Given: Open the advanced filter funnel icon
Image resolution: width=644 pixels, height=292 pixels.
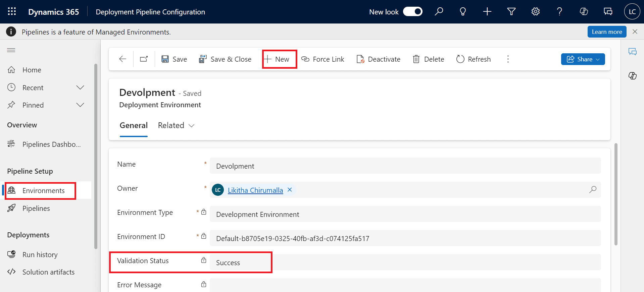Looking at the screenshot, I should point(511,12).
